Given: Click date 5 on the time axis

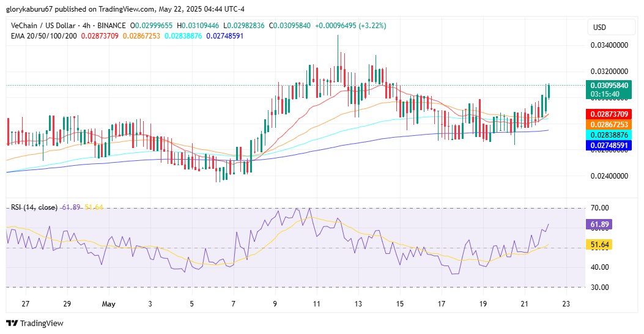Looking at the screenshot, I should 192,304.
